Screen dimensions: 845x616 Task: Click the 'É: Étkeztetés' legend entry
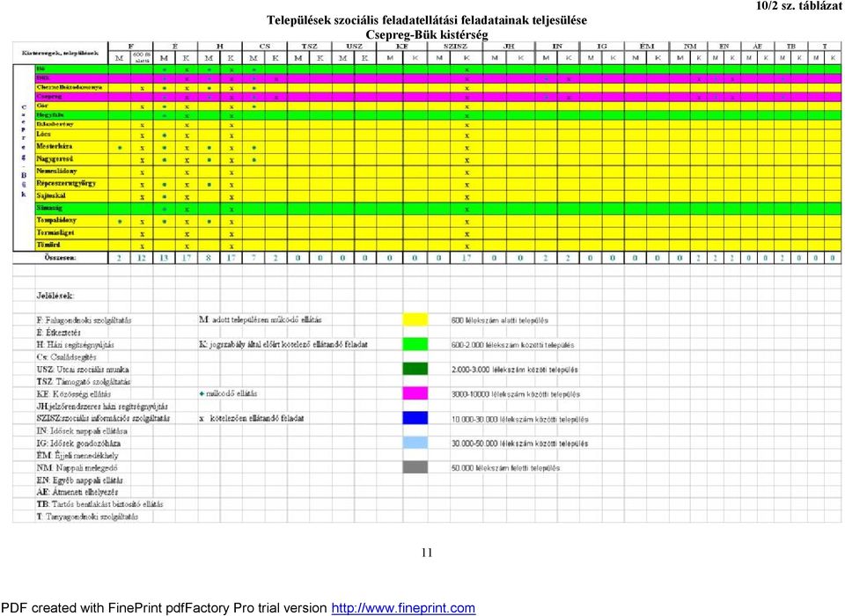pos(58,333)
